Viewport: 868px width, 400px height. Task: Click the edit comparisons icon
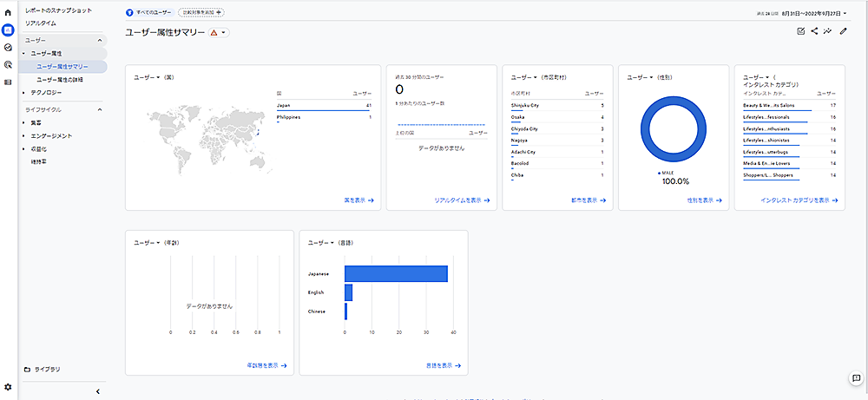[x=800, y=31]
